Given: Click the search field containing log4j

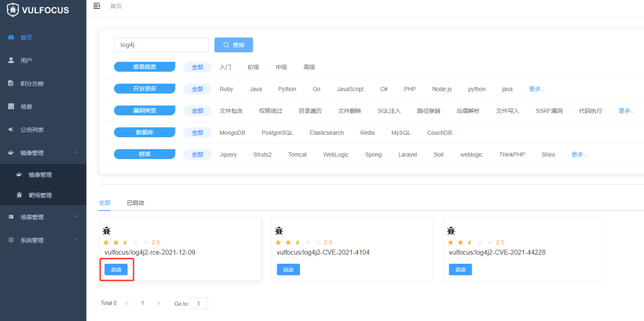Looking at the screenshot, I should pos(162,45).
